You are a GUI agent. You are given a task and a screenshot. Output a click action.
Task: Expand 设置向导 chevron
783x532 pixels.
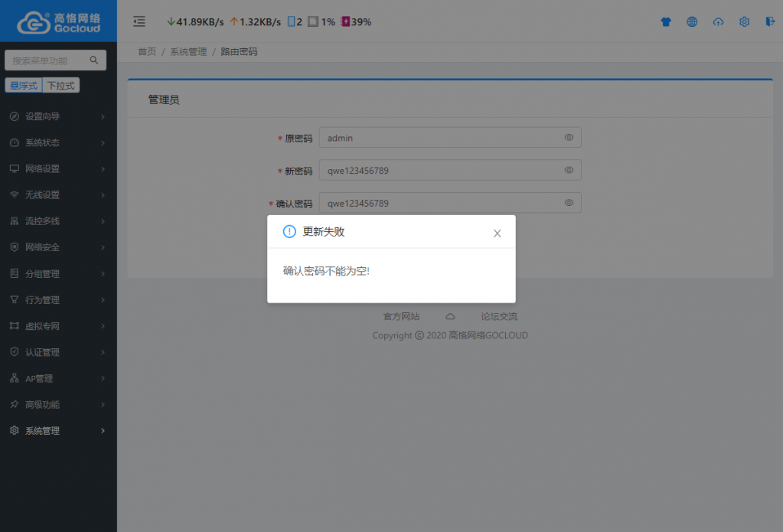103,117
